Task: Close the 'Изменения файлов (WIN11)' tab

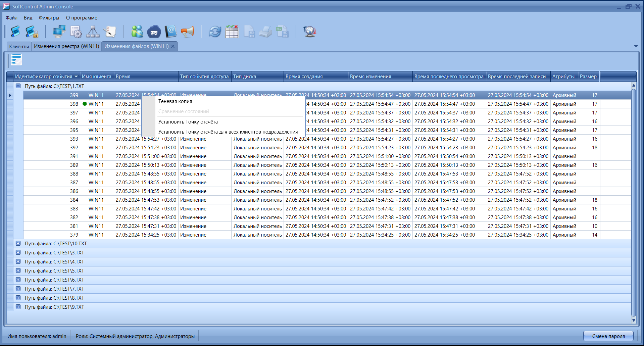Action: (173, 46)
